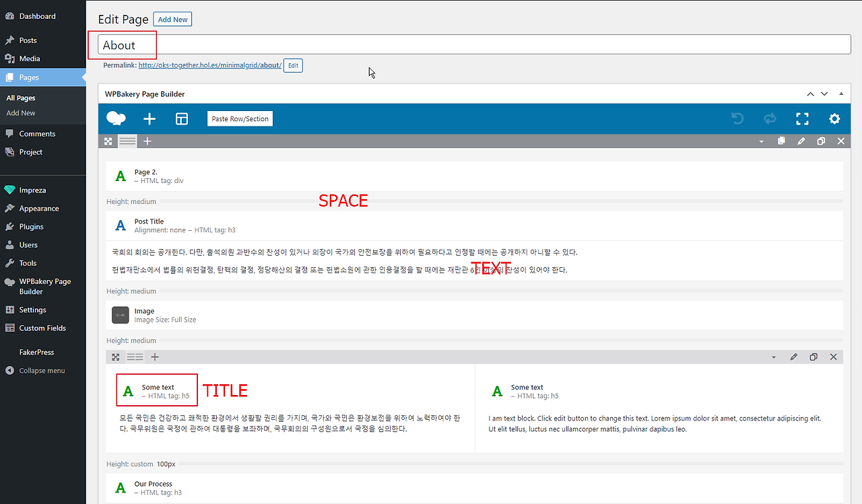Edit the inner row with the pencil icon
This screenshot has height=504, width=862.
click(794, 357)
